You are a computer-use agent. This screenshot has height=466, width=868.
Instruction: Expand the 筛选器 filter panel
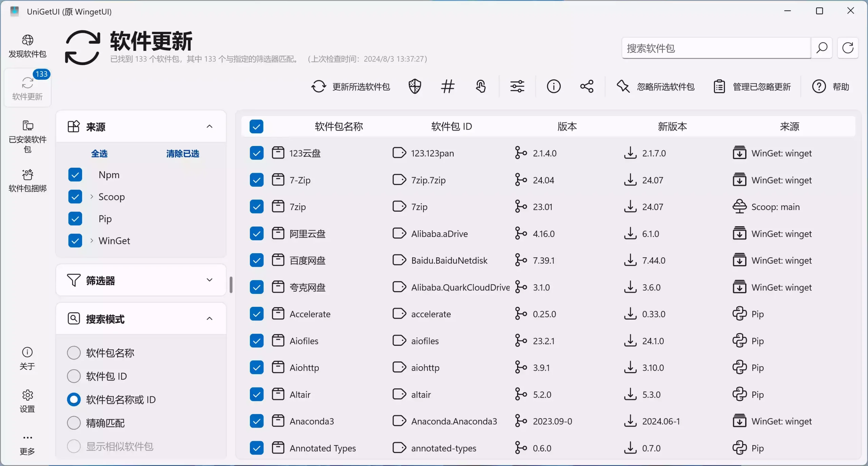coord(209,280)
